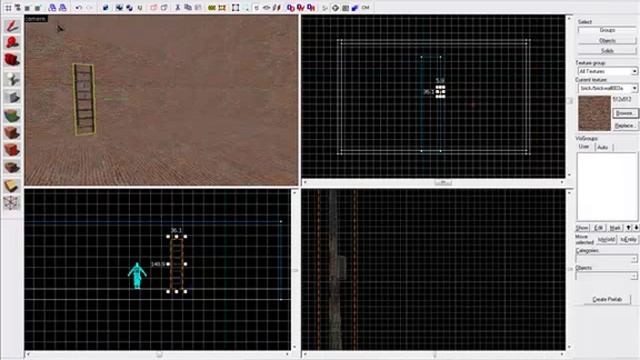The height and width of the screenshot is (360, 640).
Task: Click the Groups select button
Action: (607, 30)
